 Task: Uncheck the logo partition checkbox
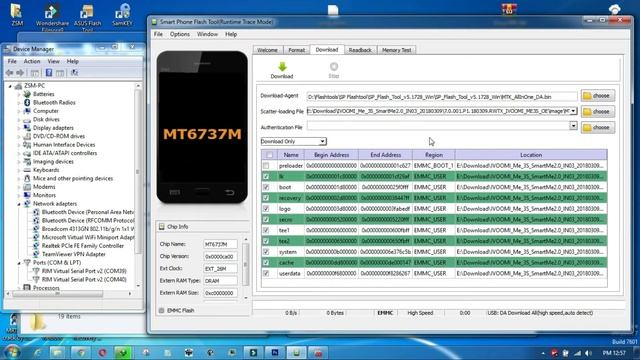[x=266, y=209]
